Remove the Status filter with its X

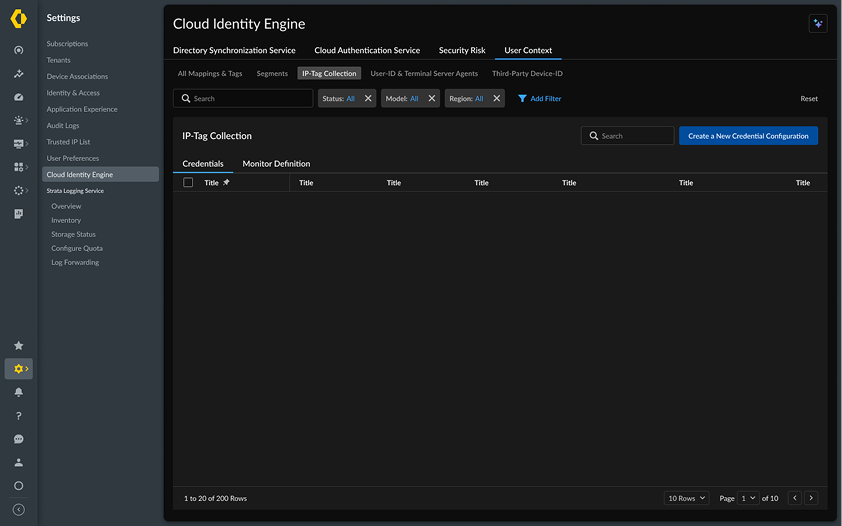(368, 99)
